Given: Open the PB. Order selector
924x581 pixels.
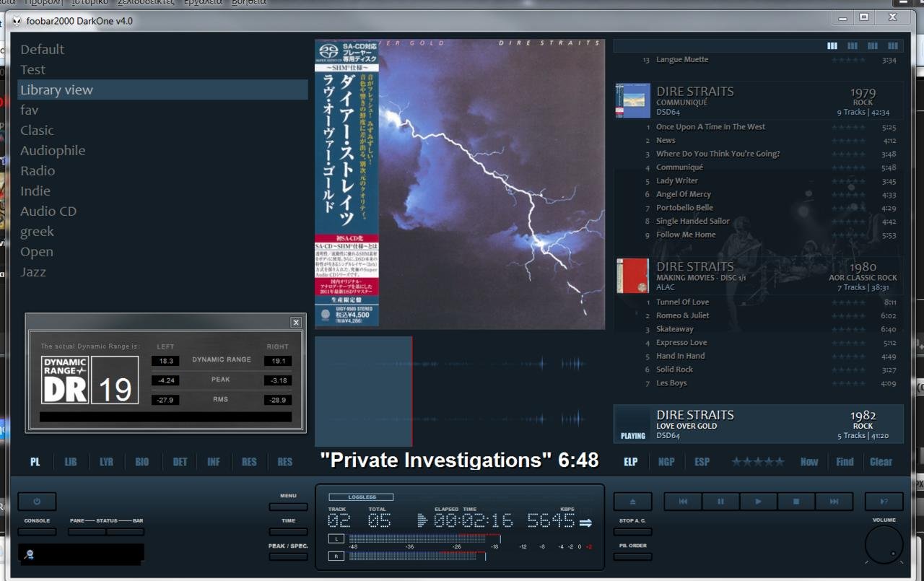Looking at the screenshot, I should coord(632,556).
